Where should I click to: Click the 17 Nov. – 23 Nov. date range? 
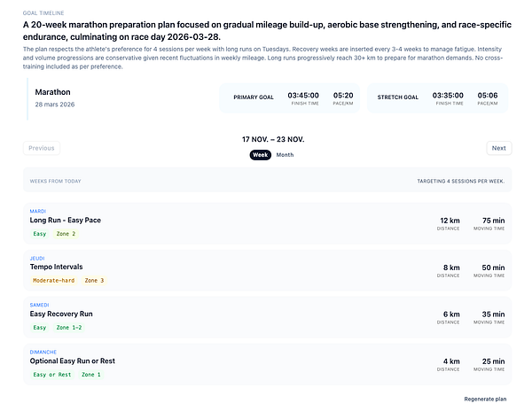272,140
